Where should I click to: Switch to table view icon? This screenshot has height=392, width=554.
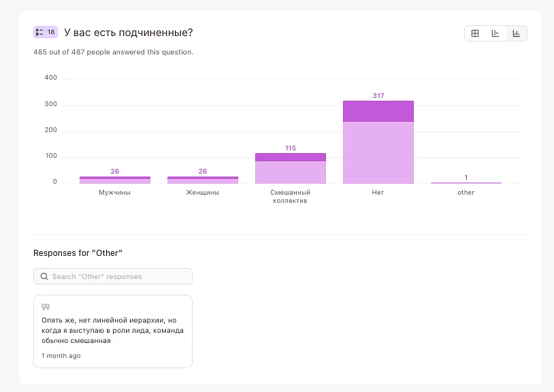click(x=475, y=33)
